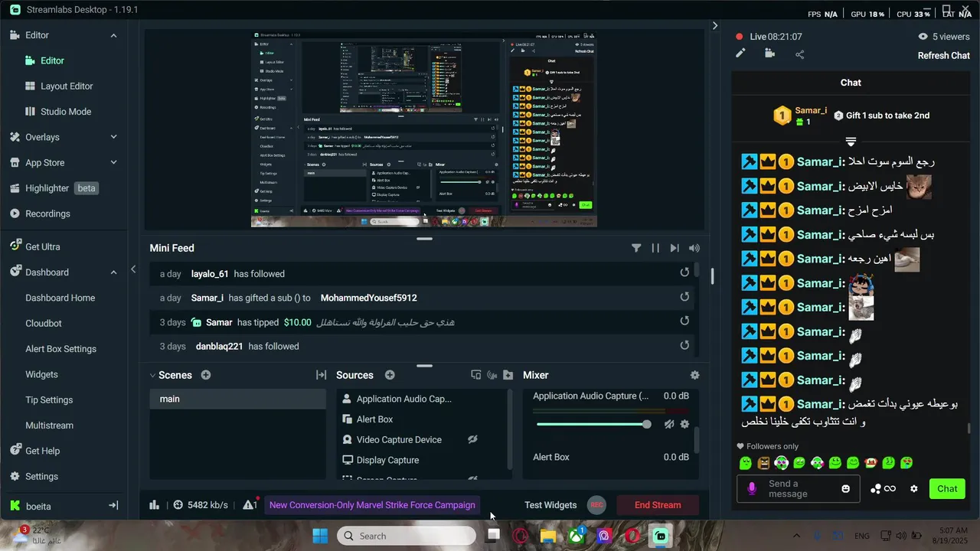Open performance stats bar chart icon

154,504
